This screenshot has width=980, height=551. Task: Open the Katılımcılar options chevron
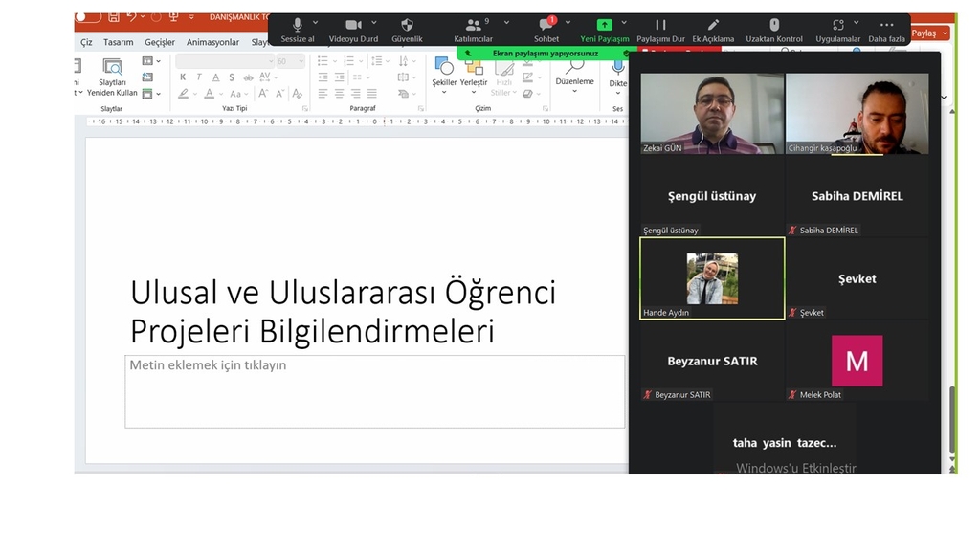pyautogui.click(x=504, y=25)
